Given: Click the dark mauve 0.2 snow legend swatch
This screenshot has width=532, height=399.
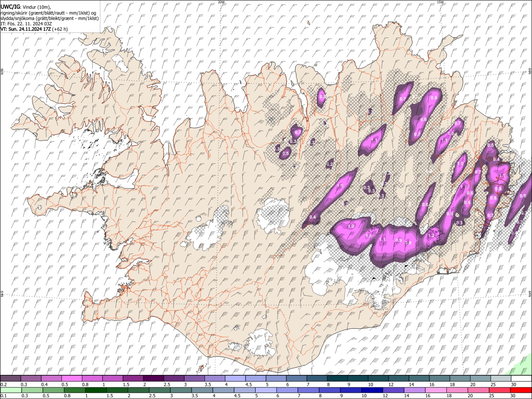Looking at the screenshot, I should click(x=10, y=378).
